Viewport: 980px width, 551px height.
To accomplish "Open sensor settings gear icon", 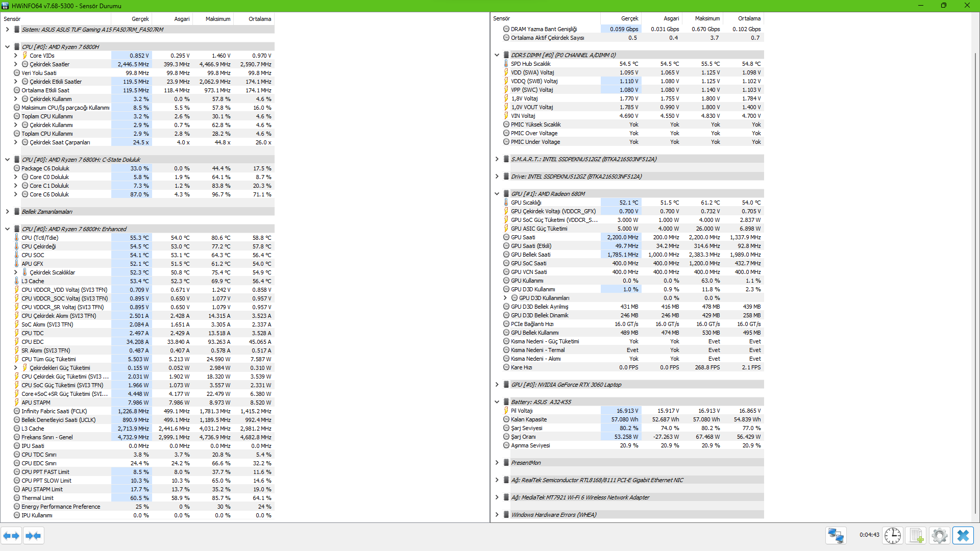I will [x=939, y=535].
